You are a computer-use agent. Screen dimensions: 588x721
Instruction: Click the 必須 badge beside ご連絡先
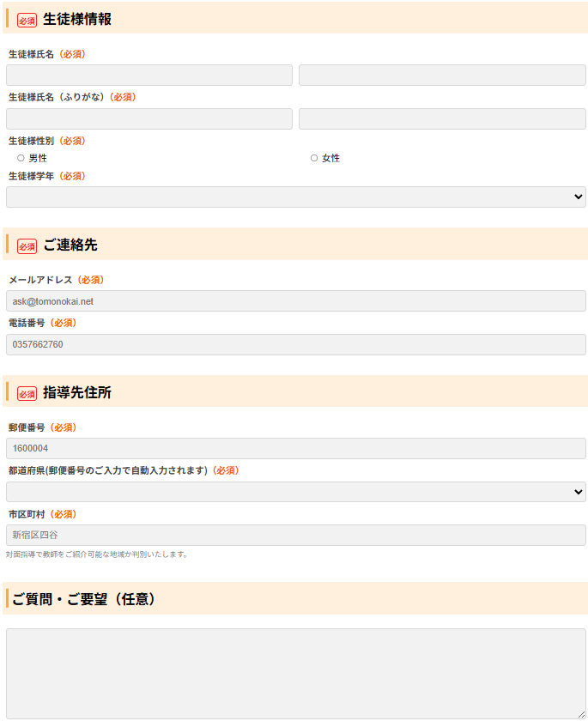pyautogui.click(x=27, y=246)
